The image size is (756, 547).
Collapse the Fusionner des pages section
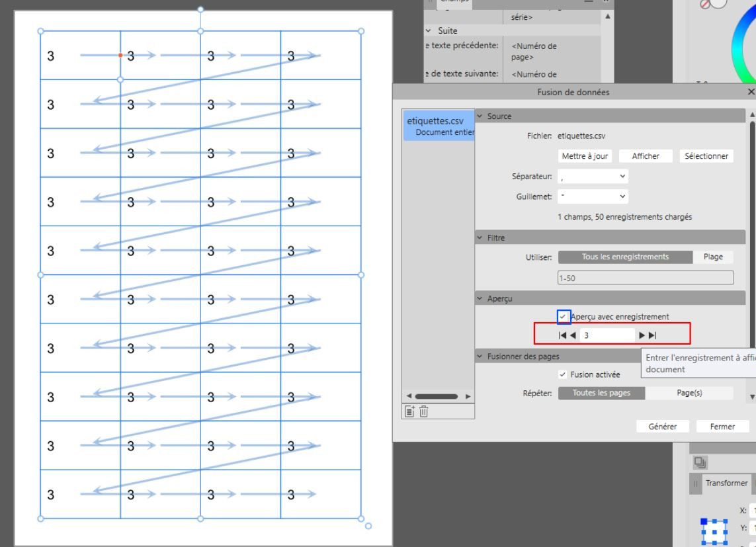[480, 357]
